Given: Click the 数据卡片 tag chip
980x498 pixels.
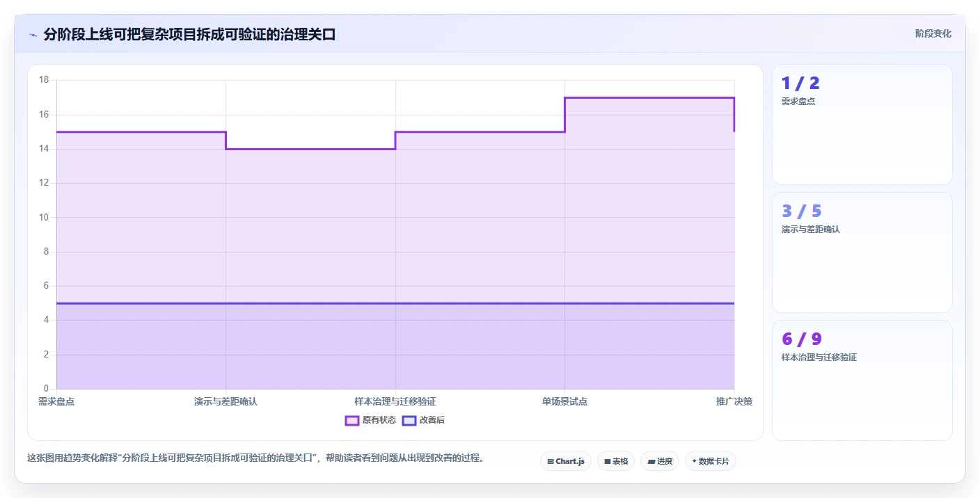Looking at the screenshot, I should [x=711, y=461].
